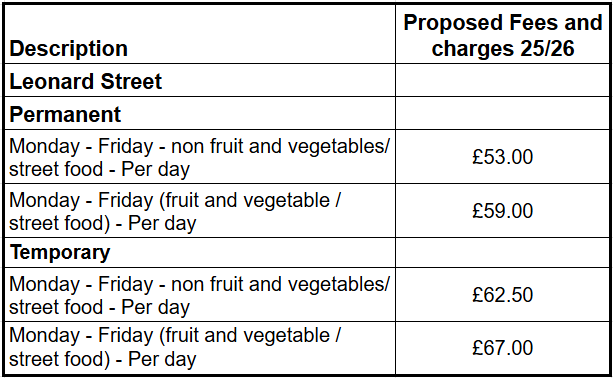Click Temporary non fruit and vegetables description
This screenshot has width=613, height=378.
coord(200,295)
